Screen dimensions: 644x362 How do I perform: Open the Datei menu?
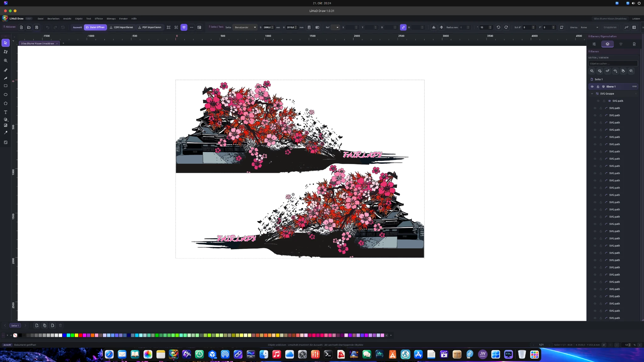[41, 19]
